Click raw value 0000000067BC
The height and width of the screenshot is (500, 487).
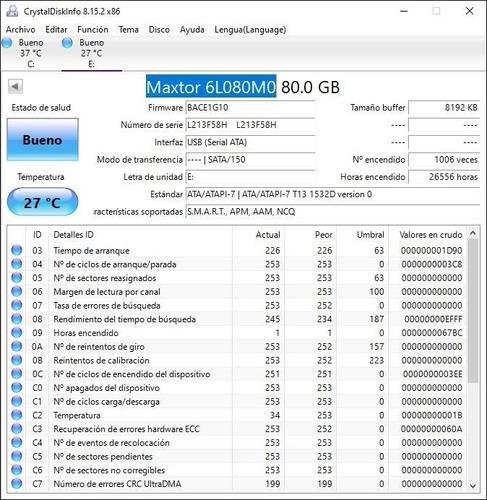point(432,333)
